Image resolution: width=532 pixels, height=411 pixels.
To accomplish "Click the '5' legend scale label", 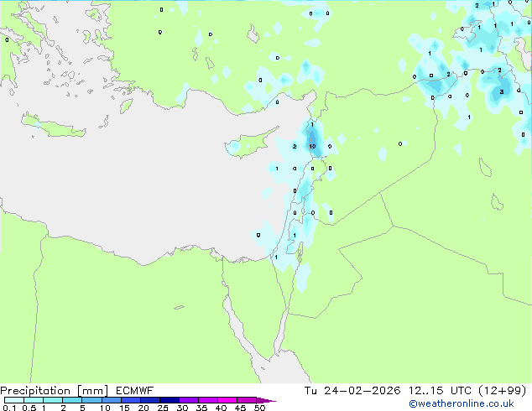I will (82, 408).
